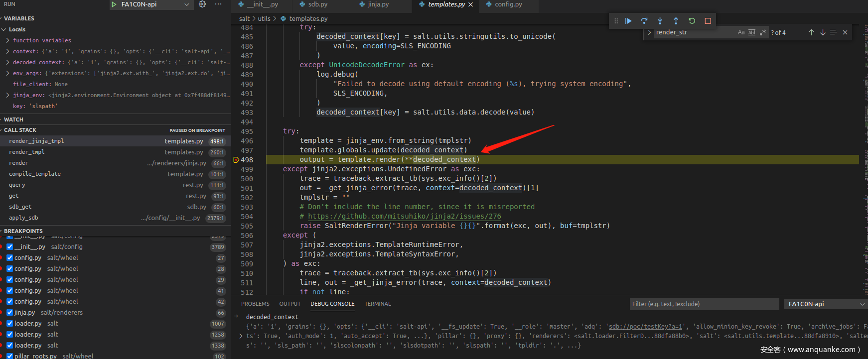Toggle Match Case in the find widget
The height and width of the screenshot is (359, 868).
(x=741, y=32)
